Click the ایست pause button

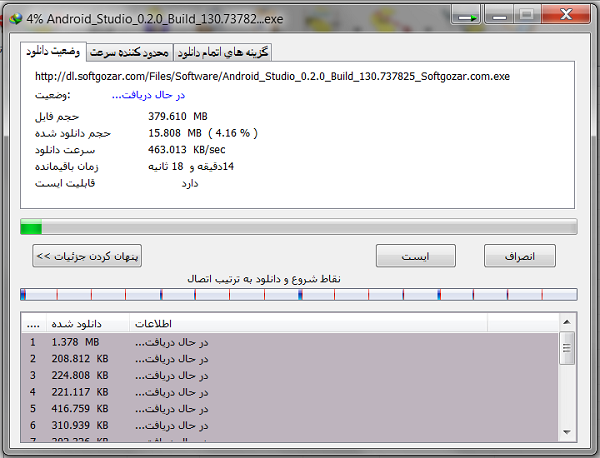[416, 256]
